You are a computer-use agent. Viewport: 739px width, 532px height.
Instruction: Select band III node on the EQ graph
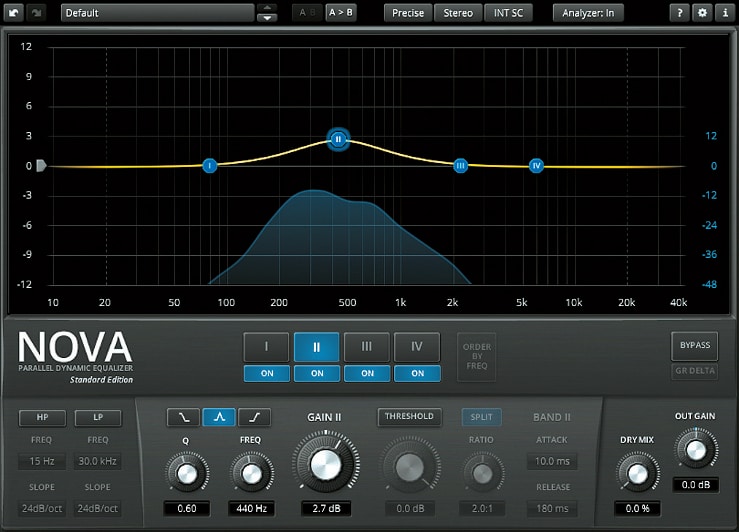(x=460, y=165)
